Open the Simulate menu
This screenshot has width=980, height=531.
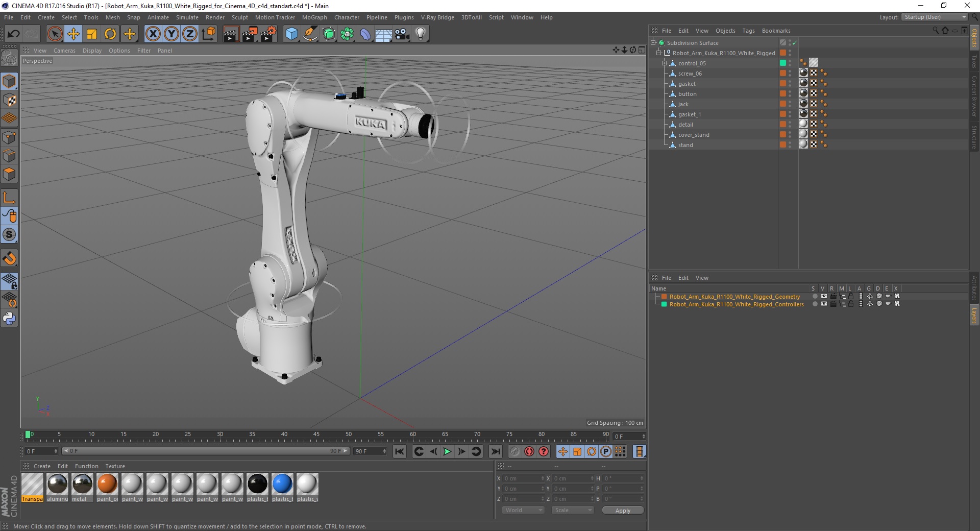187,17
